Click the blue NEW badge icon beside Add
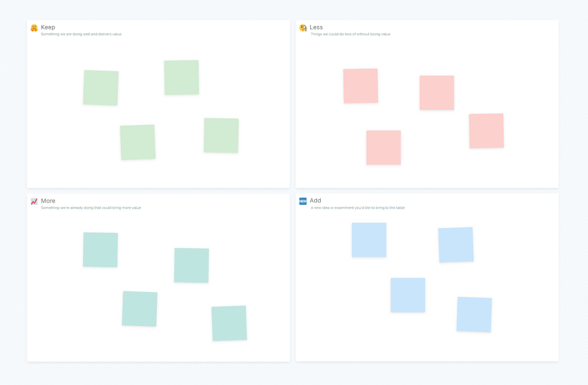The image size is (588, 385). pyautogui.click(x=303, y=201)
